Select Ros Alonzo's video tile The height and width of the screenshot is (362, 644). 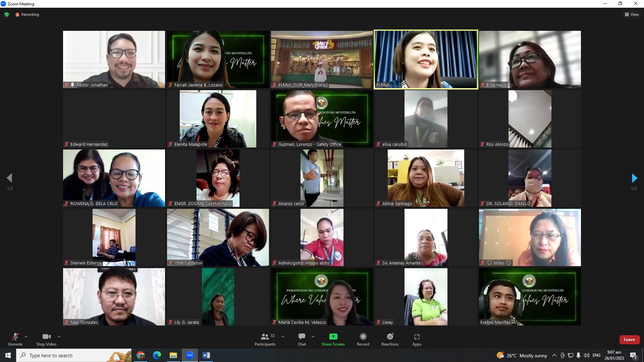click(530, 119)
